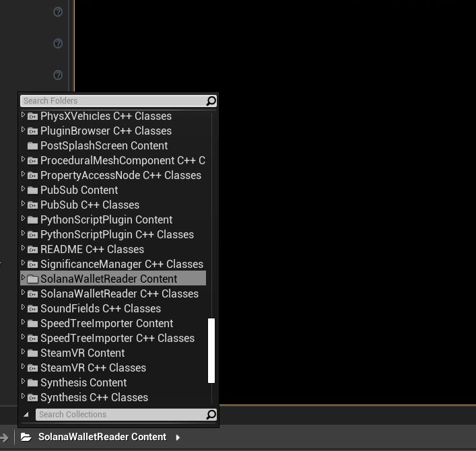The image size is (476, 451).
Task: Expand SolanaWalletReader C++ Classes arrow
Action: (23, 293)
